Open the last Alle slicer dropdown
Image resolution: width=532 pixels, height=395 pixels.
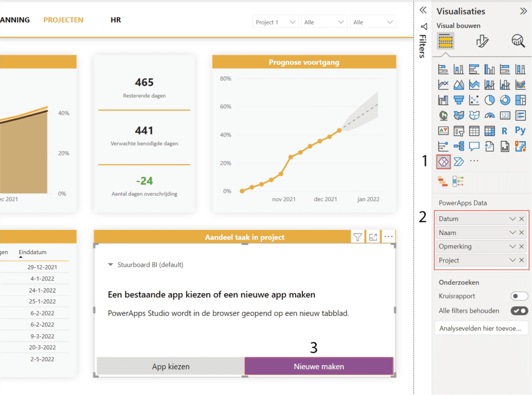[373, 22]
